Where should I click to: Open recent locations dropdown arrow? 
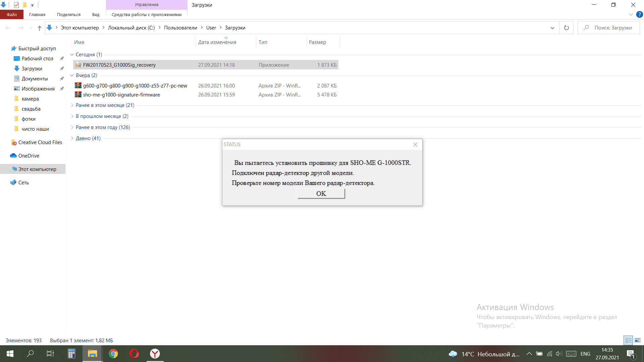coord(31,28)
